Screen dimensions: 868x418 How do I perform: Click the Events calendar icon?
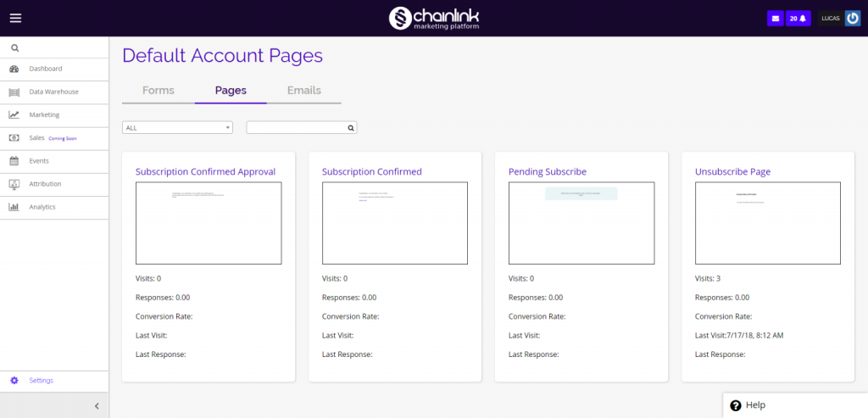tap(14, 161)
